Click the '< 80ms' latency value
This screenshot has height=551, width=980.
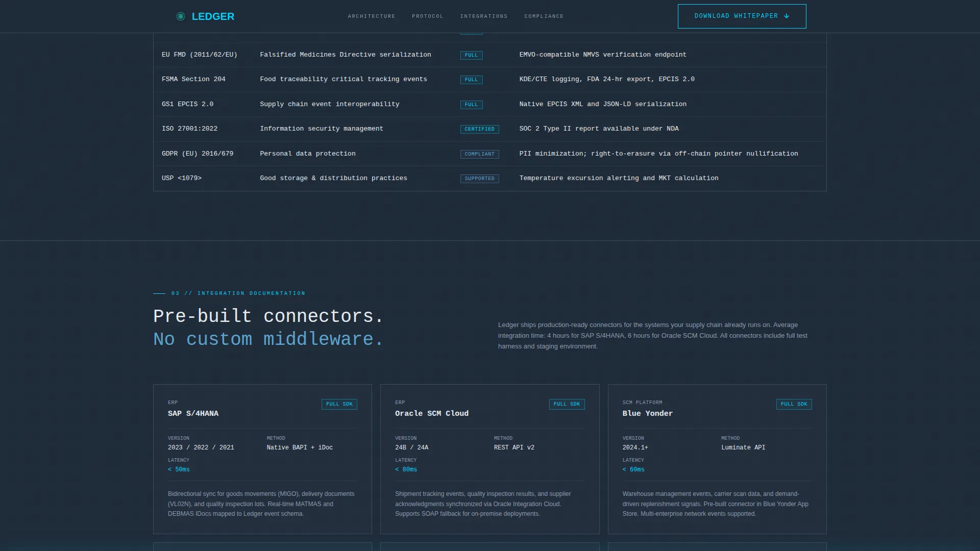pos(406,469)
